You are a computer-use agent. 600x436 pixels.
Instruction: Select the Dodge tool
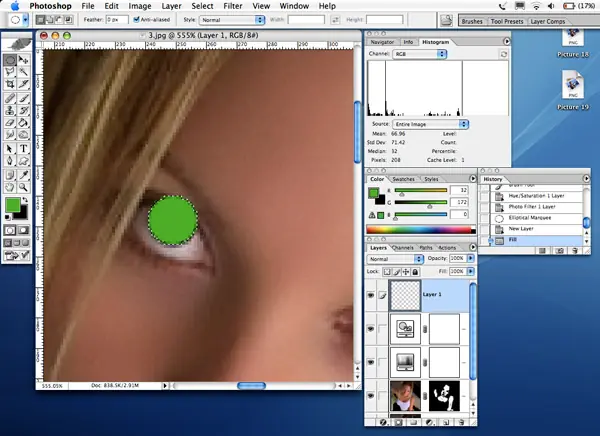(23, 135)
